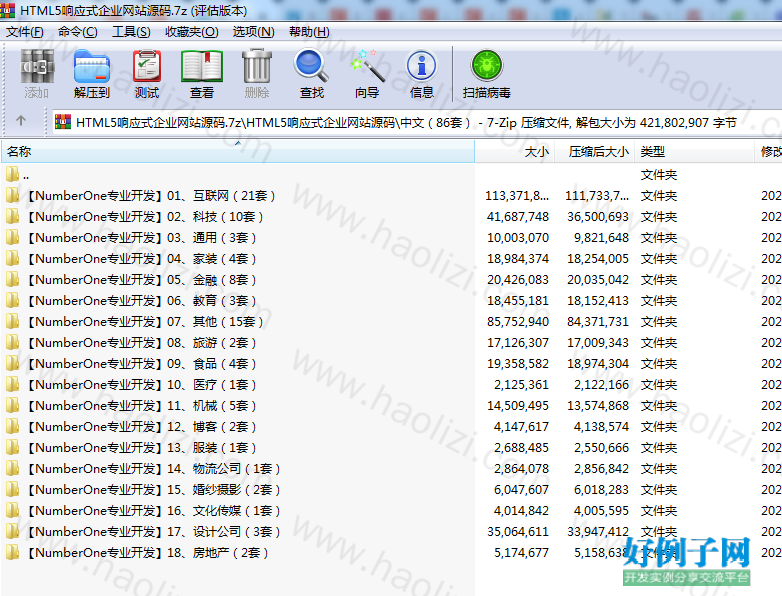The width and height of the screenshot is (782, 596).
Task: Sort by Size (大小) column header
Action: (515, 152)
